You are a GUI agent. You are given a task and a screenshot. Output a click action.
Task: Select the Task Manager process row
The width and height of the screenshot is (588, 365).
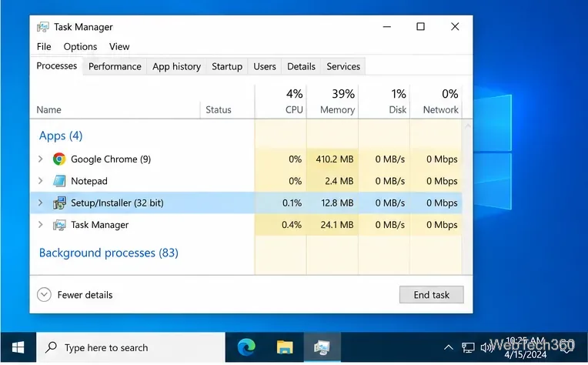coord(246,225)
